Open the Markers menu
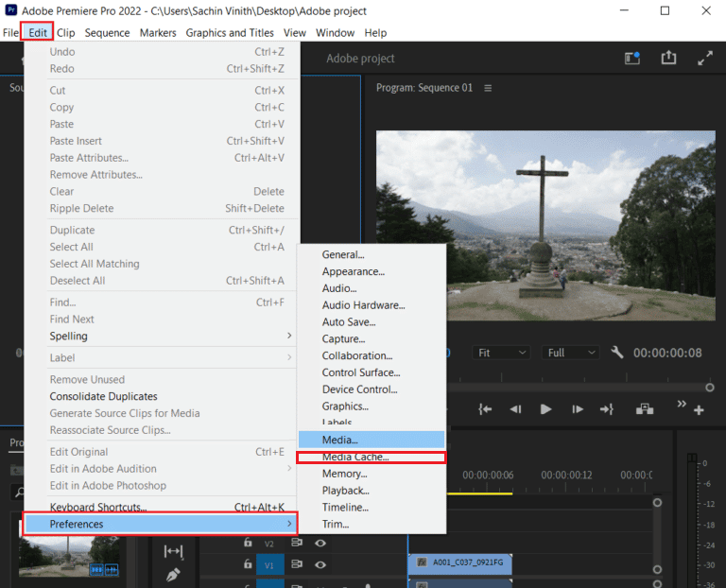 pyautogui.click(x=158, y=33)
